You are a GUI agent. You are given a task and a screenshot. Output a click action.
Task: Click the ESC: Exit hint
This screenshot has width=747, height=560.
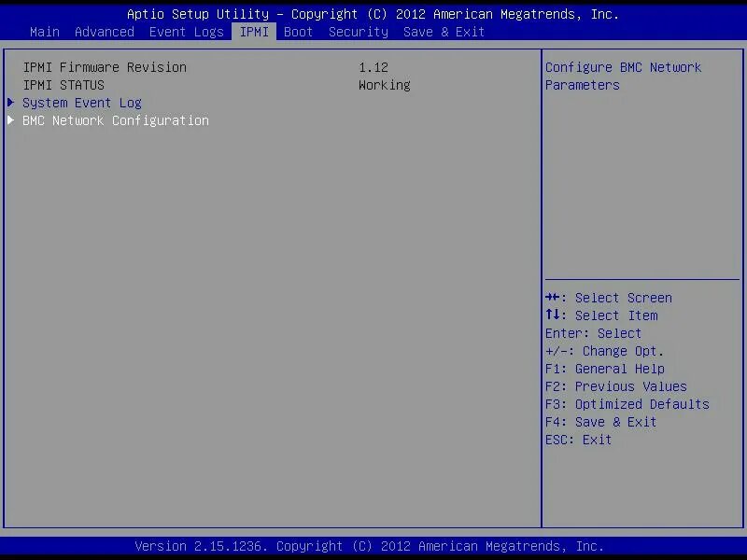click(578, 440)
